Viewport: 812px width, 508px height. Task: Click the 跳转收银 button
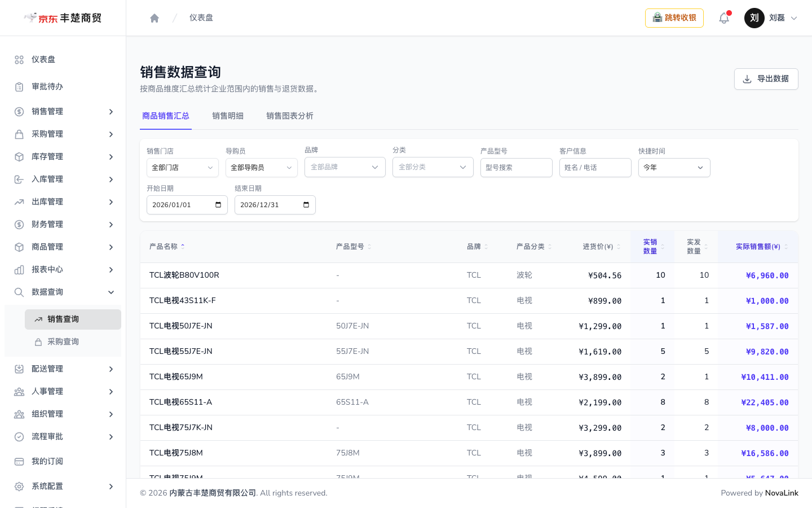(x=674, y=18)
